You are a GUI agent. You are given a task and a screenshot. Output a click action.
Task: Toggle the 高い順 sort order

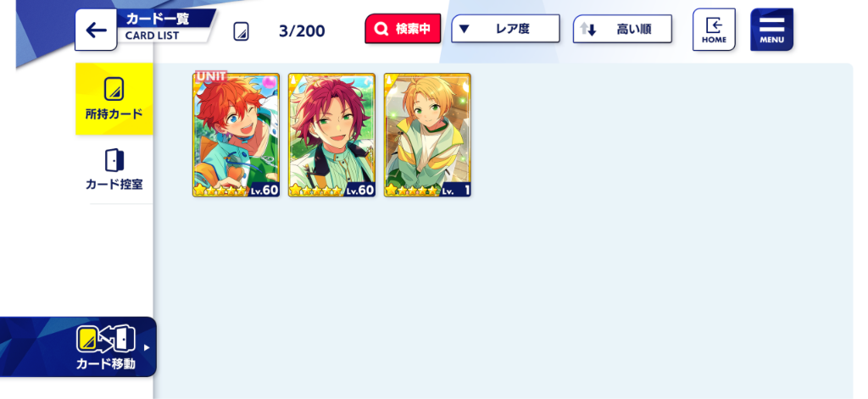(622, 29)
